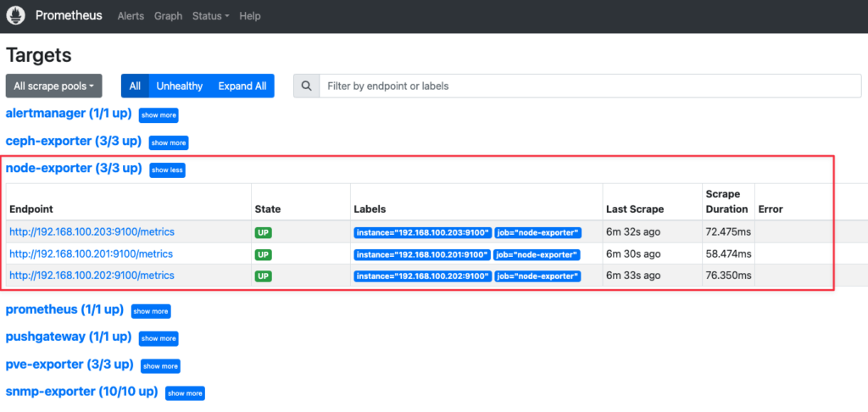This screenshot has height=412, width=868.
Task: Click the State column header
Action: 268,209
